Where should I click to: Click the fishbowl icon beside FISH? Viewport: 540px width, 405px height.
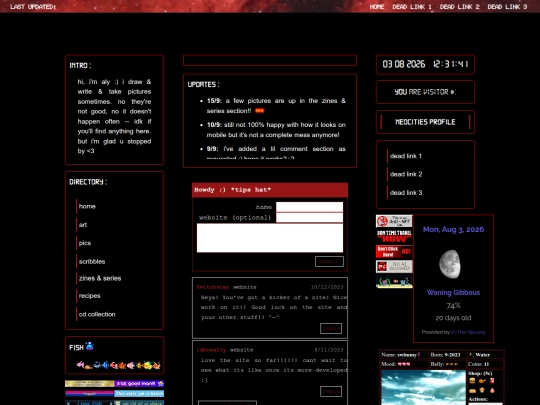point(90,346)
